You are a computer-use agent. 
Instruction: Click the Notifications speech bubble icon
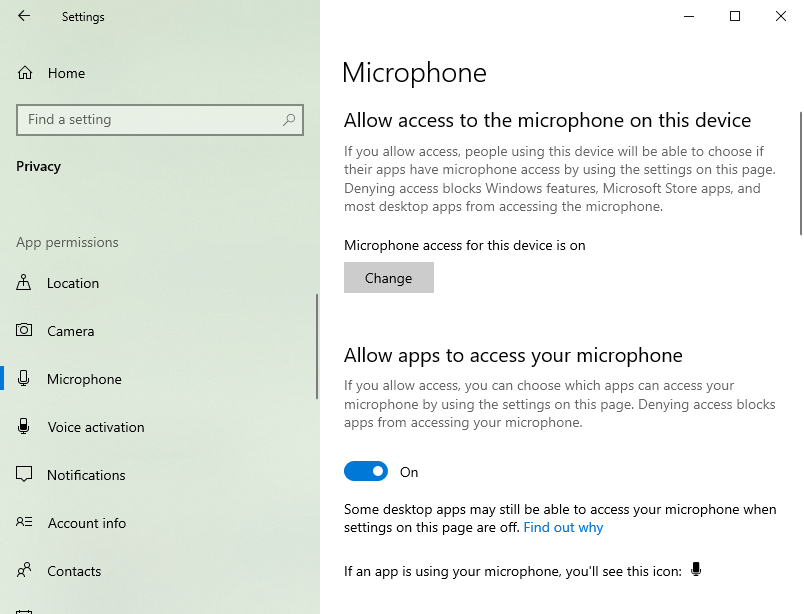[24, 474]
